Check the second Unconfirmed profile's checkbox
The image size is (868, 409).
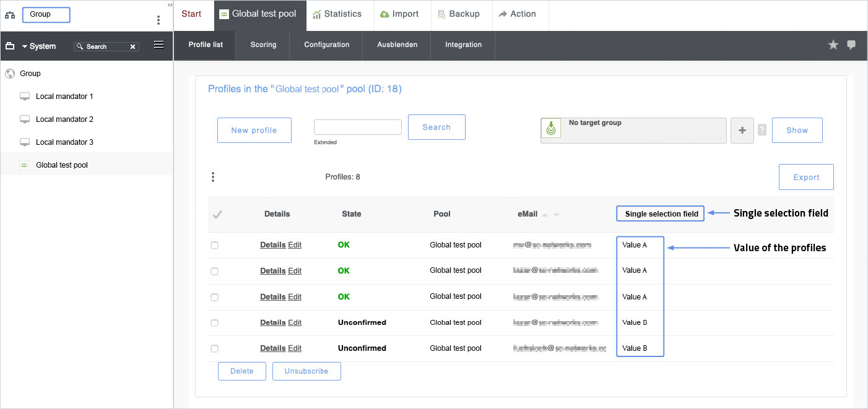click(215, 348)
